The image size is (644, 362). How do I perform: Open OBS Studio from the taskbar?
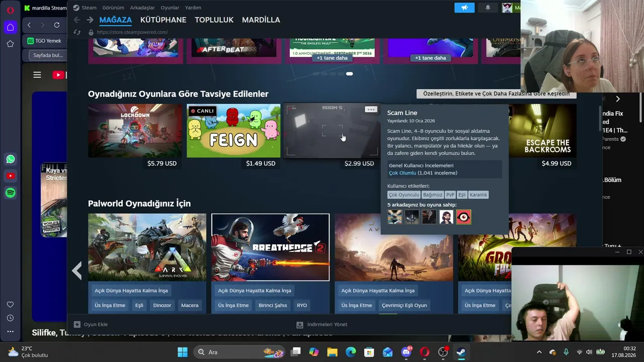pyautogui.click(x=443, y=352)
